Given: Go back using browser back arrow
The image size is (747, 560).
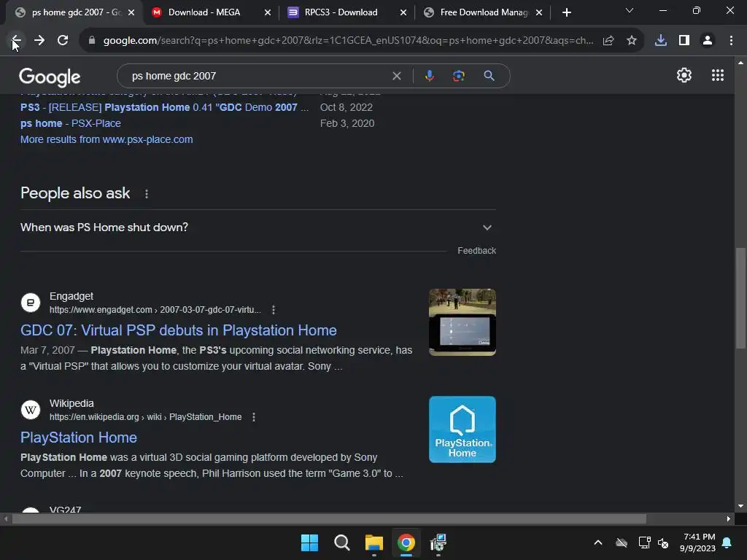Looking at the screenshot, I should point(16,41).
